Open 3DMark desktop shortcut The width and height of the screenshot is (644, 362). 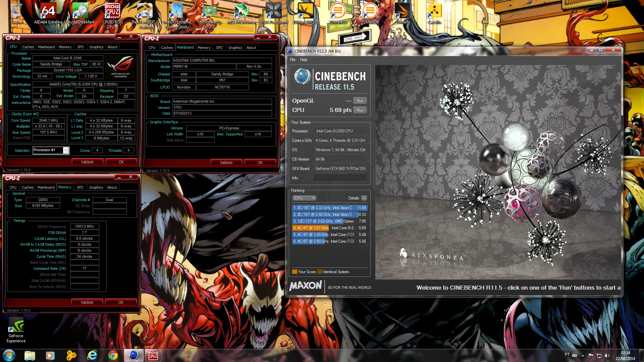click(x=402, y=13)
